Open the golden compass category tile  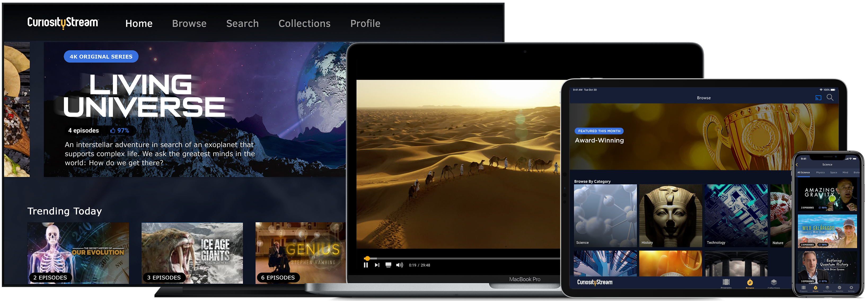(671, 263)
